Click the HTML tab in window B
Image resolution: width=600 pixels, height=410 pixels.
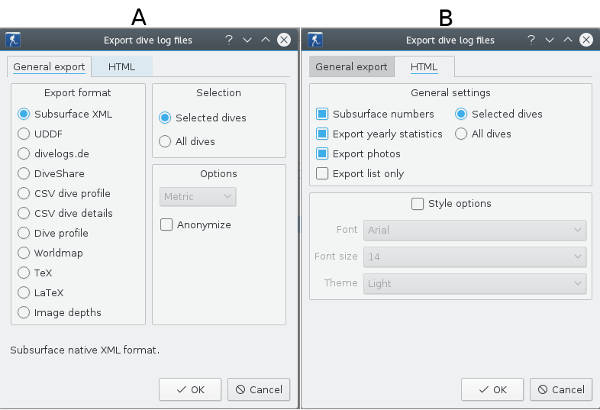[424, 67]
